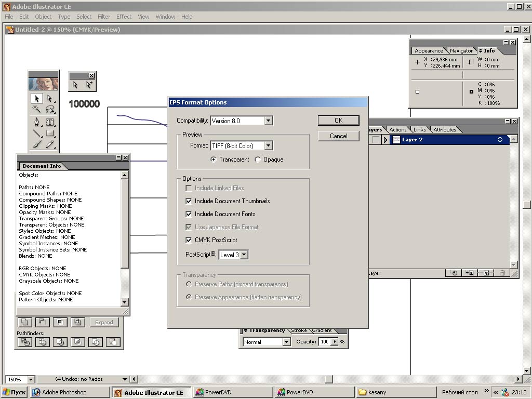Select the Direct Selection tool in toolbox

coord(50,98)
